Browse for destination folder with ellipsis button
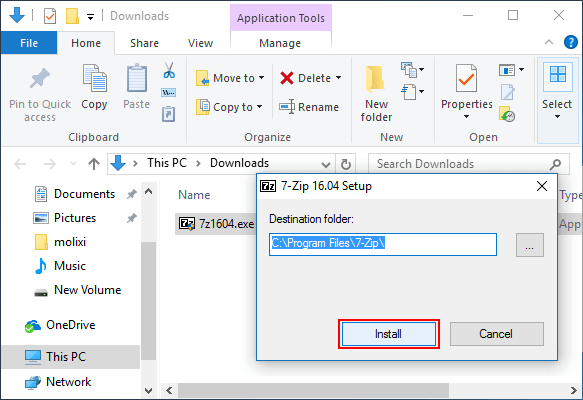The width and height of the screenshot is (583, 400). pyautogui.click(x=529, y=245)
